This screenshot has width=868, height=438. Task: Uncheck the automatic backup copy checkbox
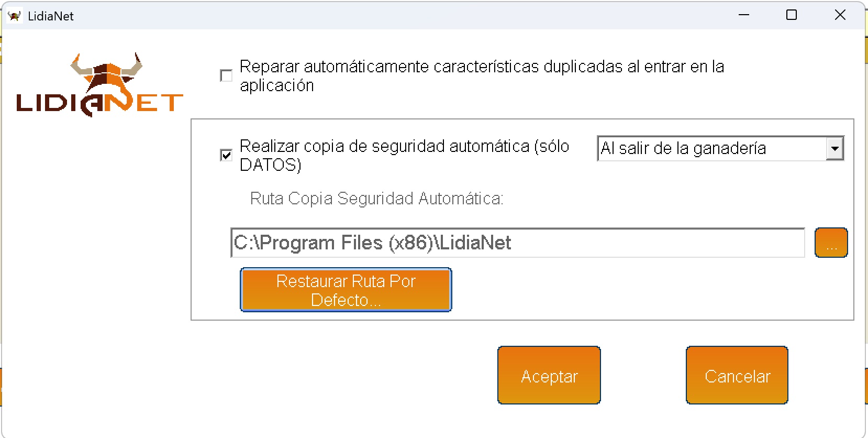pos(226,156)
